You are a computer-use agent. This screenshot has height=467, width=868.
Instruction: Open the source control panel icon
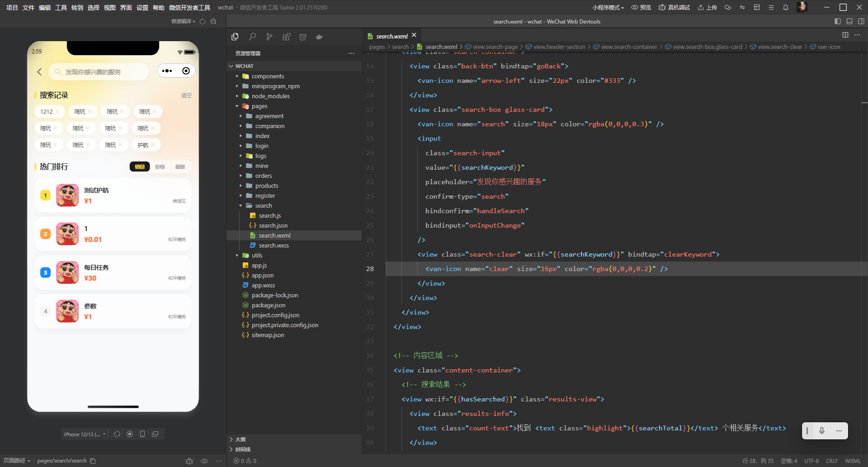tap(269, 37)
